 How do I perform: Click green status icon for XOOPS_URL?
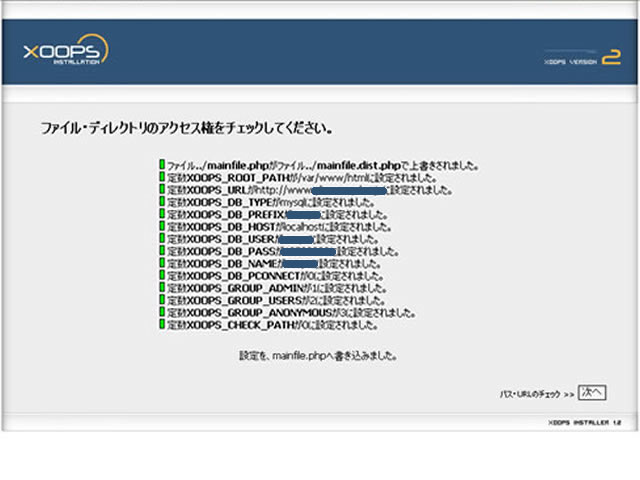(161, 188)
